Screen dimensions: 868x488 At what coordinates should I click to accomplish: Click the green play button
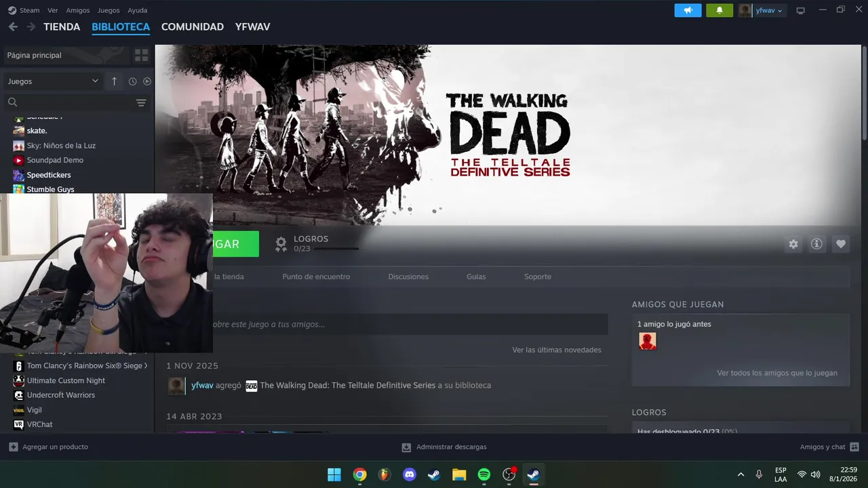pos(235,244)
